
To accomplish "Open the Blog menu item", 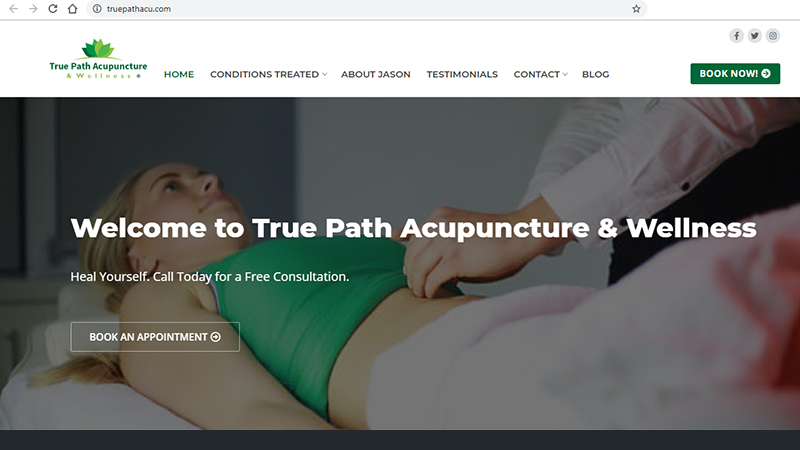I will (x=595, y=74).
